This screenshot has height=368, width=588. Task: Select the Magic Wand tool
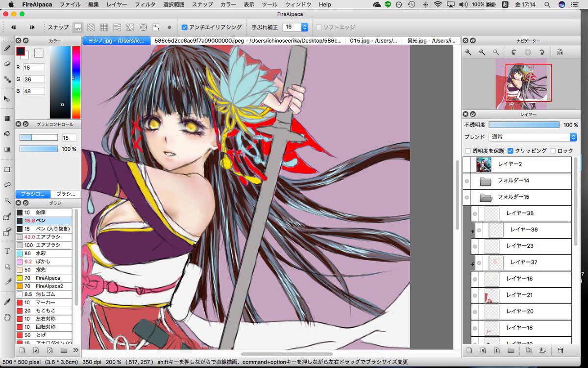tap(7, 200)
